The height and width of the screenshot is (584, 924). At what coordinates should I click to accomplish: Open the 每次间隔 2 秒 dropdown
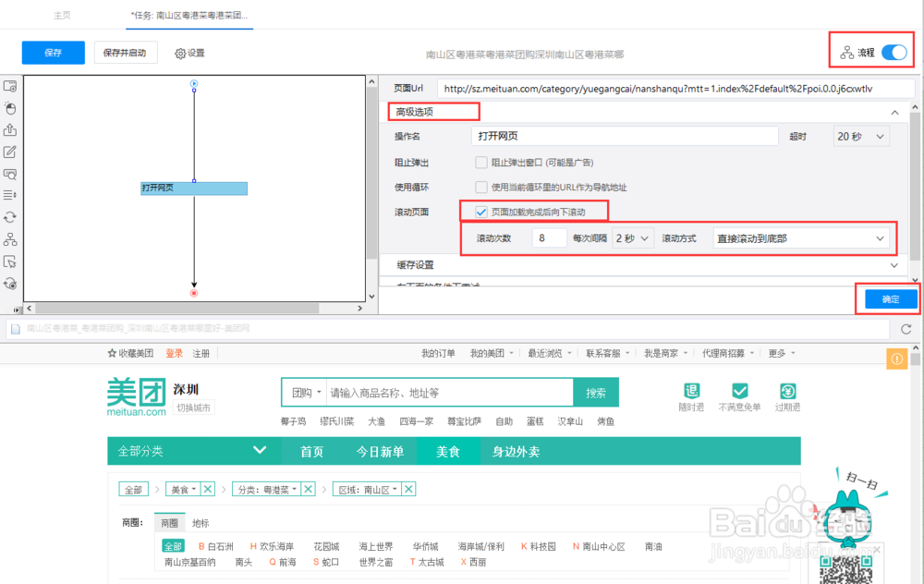[x=632, y=238]
